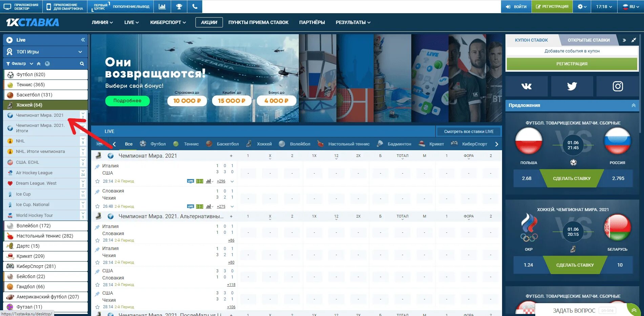Screen dimensions: 644x316
Task: Open the Twitter social link
Action: 572,86
